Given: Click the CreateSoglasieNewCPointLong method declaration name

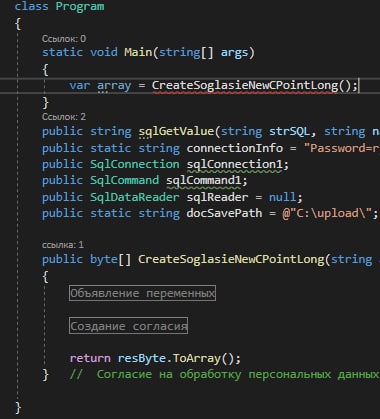Looking at the screenshot, I should 231,259.
